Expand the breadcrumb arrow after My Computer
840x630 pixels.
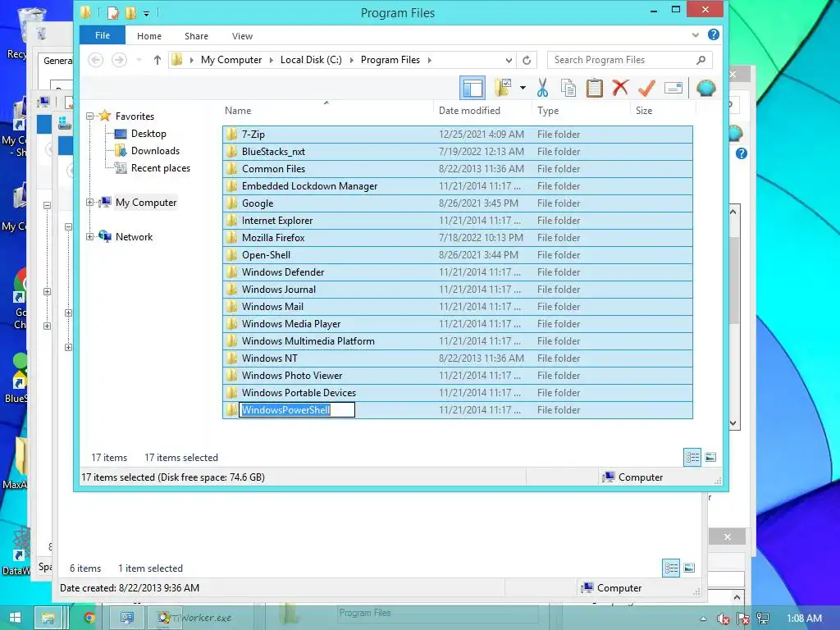271,60
